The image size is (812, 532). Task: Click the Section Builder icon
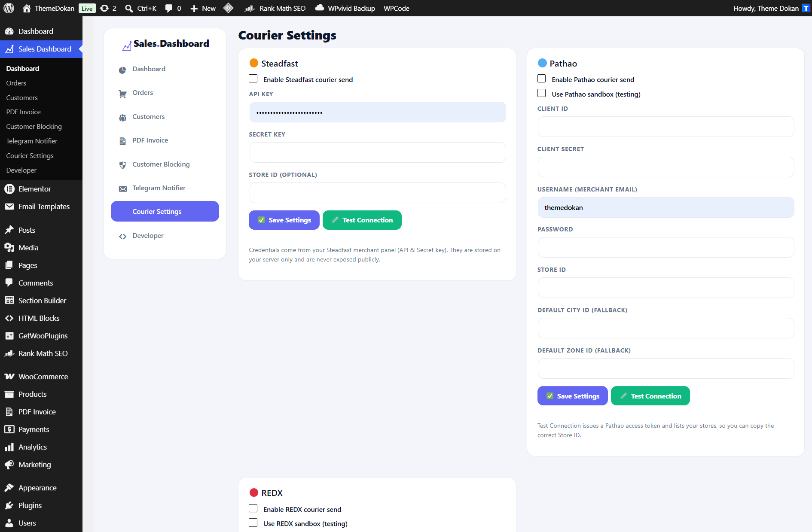9,301
